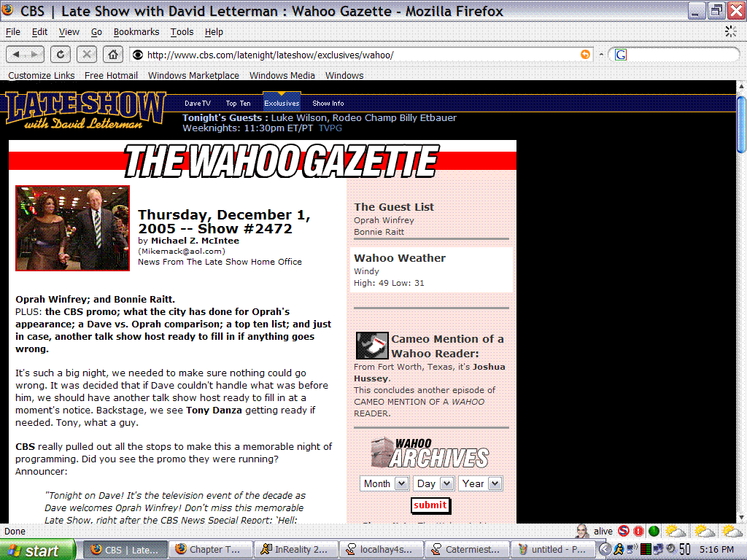Open the View menu

pyautogui.click(x=69, y=32)
